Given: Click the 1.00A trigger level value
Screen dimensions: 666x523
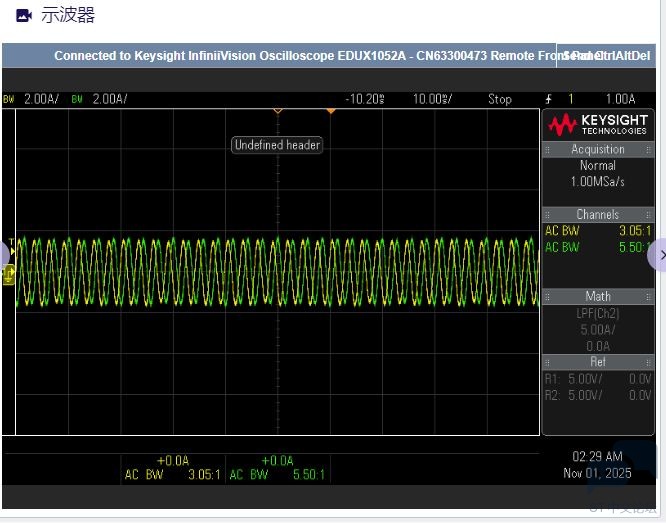Looking at the screenshot, I should pyautogui.click(x=619, y=99).
